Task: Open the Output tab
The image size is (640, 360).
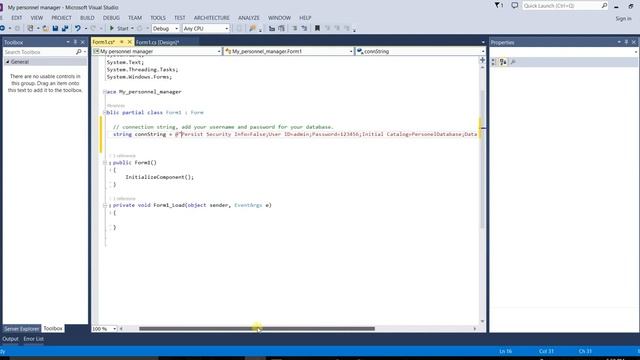Action: click(x=10, y=339)
